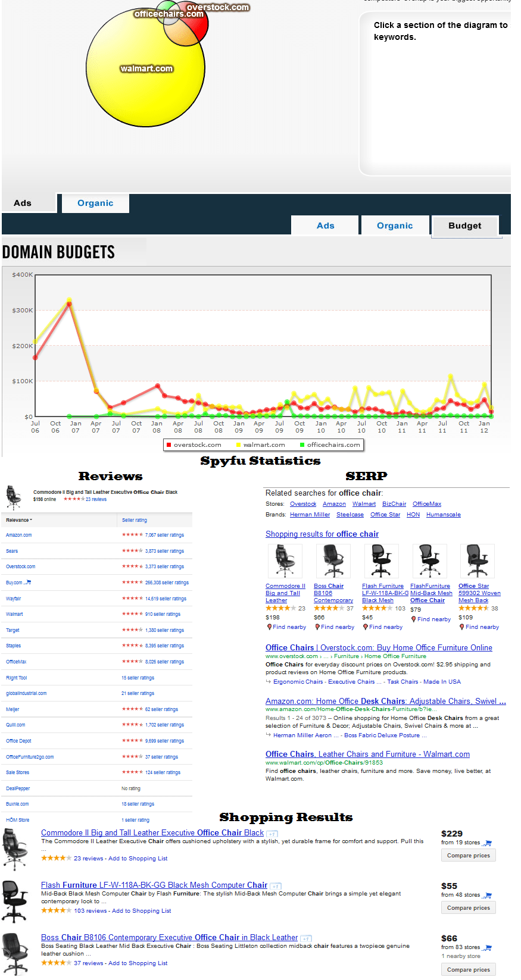Open the Flash Furniture LF-W-118A-BK-GG title link
Viewport: 521px width, 980px height.
point(154,885)
